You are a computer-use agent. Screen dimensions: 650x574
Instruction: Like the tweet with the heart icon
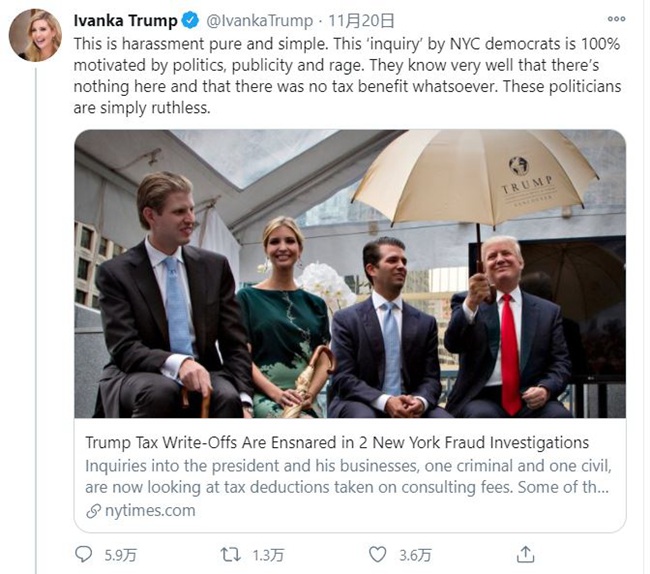[x=377, y=553]
